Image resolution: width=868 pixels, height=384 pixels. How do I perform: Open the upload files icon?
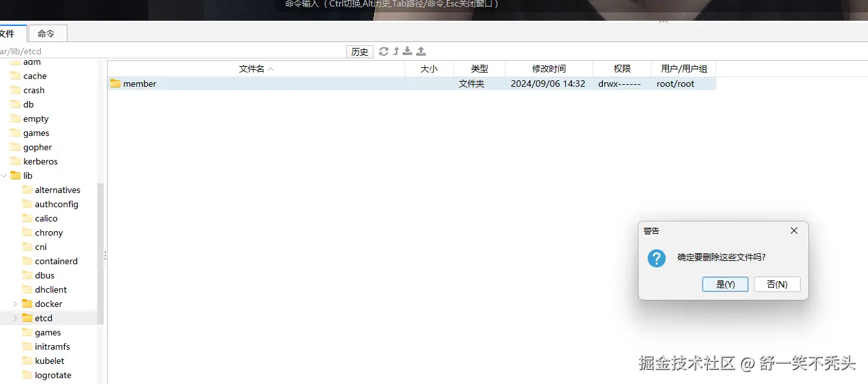(x=421, y=51)
